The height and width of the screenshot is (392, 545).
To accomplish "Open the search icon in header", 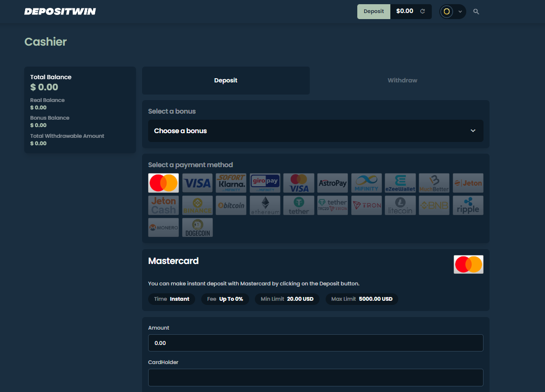I will (476, 12).
